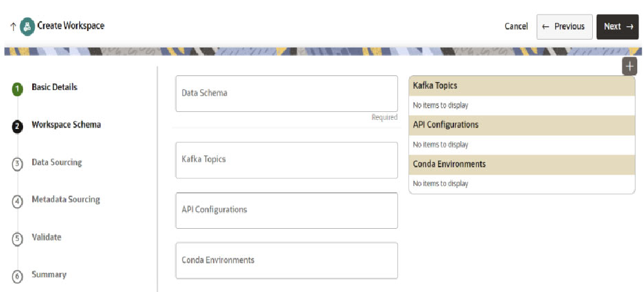The image size is (644, 292).
Task: Go to the Basic Details step
Action: pyautogui.click(x=54, y=87)
